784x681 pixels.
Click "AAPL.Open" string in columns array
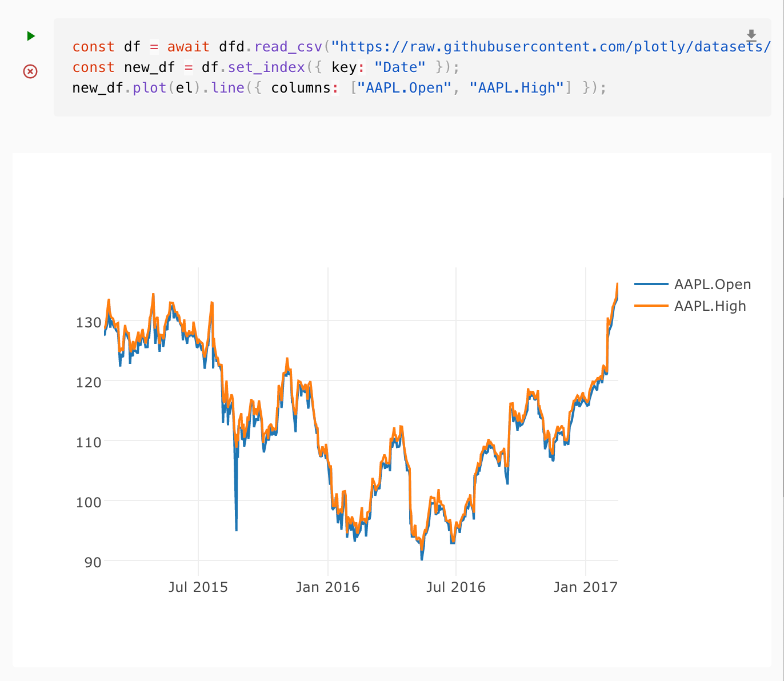pos(405,87)
